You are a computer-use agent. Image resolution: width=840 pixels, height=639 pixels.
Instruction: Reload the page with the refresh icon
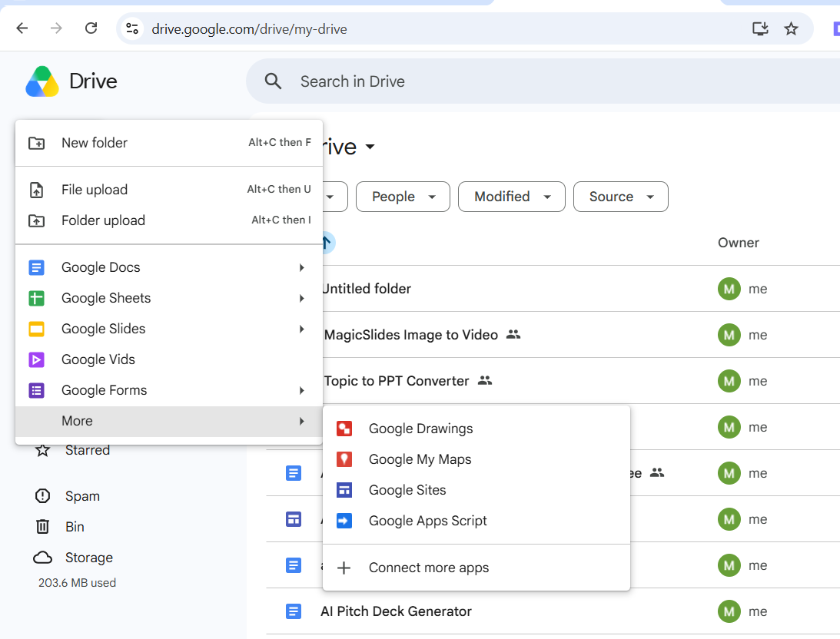[91, 28]
